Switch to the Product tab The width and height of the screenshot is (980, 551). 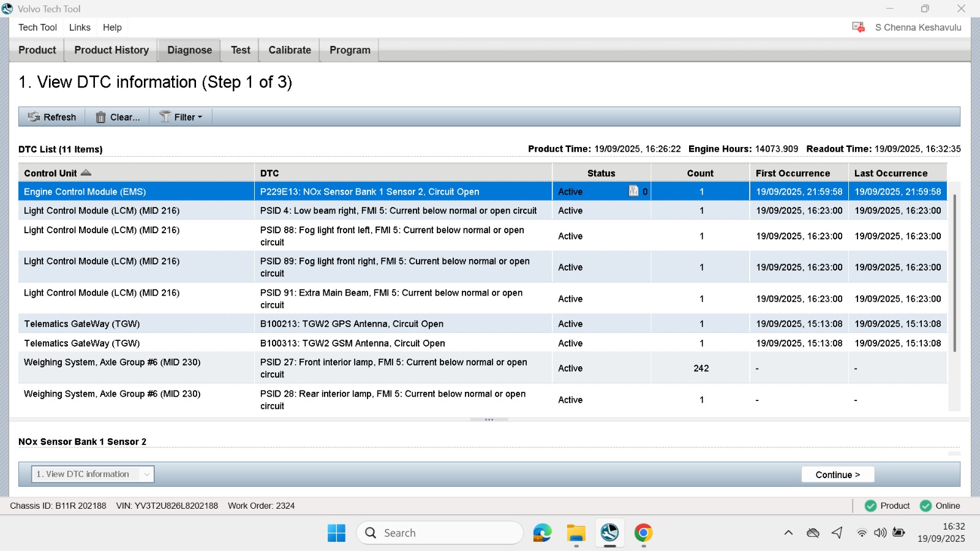(x=37, y=50)
